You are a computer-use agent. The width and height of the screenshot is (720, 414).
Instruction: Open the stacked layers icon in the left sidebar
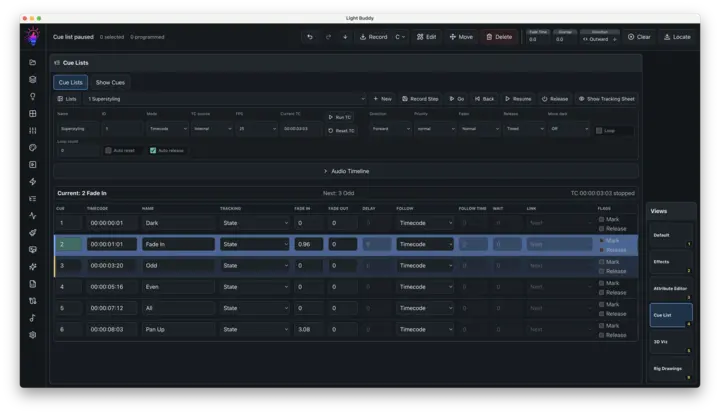33,79
